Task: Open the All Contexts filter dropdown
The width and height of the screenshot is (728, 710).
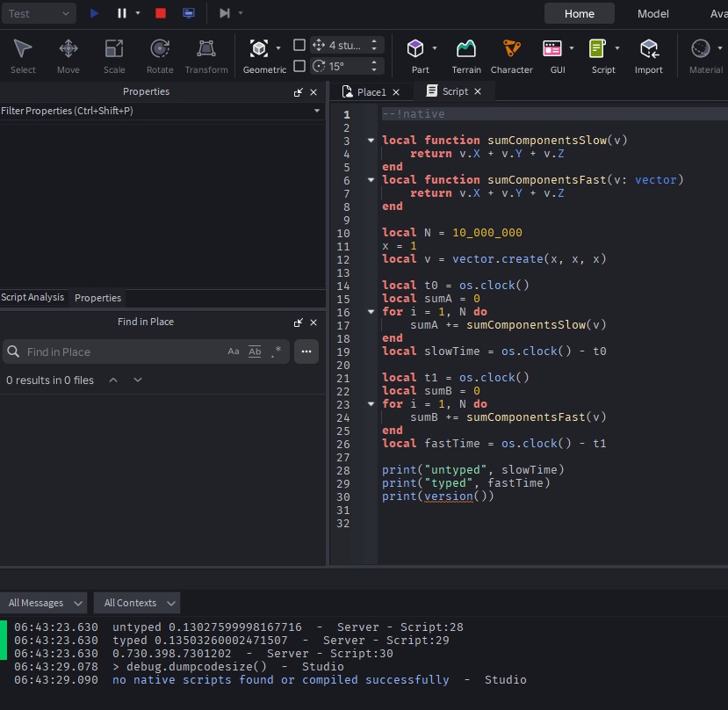Action: pos(137,603)
